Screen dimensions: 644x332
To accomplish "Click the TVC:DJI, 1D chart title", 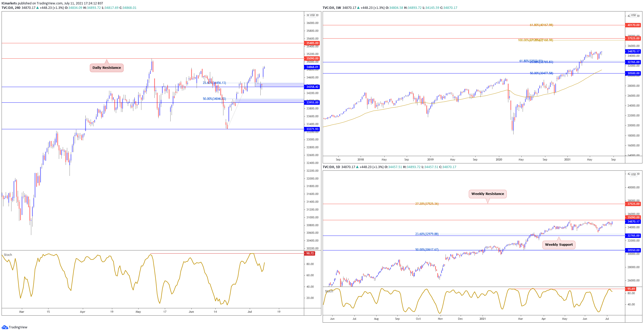I will coord(331,167).
